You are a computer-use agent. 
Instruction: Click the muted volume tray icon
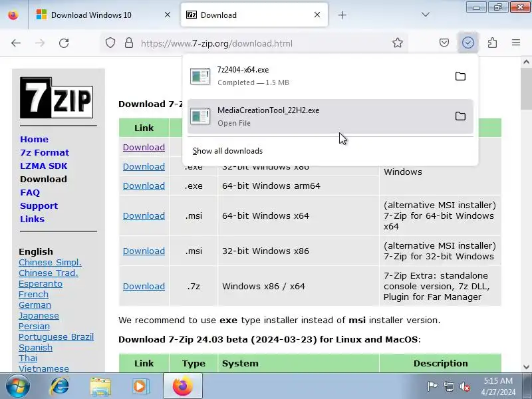click(464, 386)
